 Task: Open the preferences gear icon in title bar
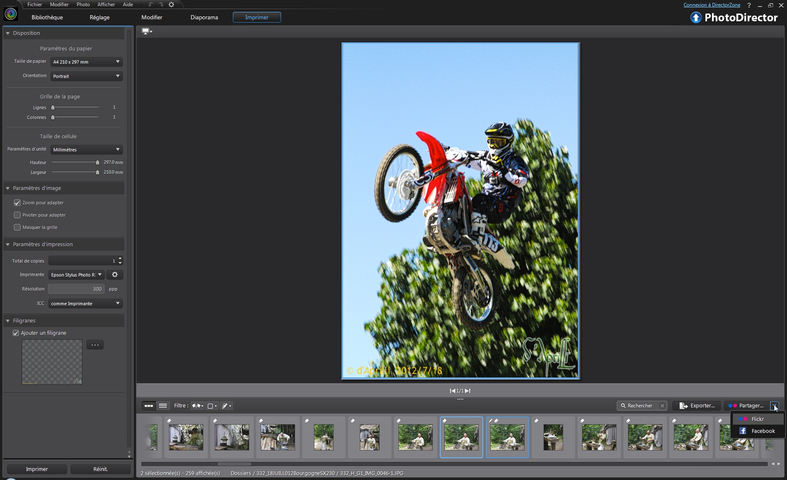[171, 4]
